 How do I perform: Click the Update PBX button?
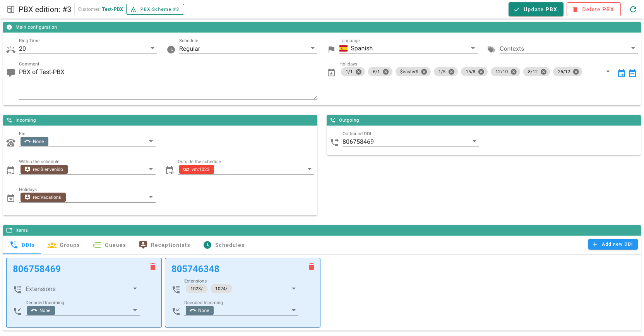coord(536,9)
